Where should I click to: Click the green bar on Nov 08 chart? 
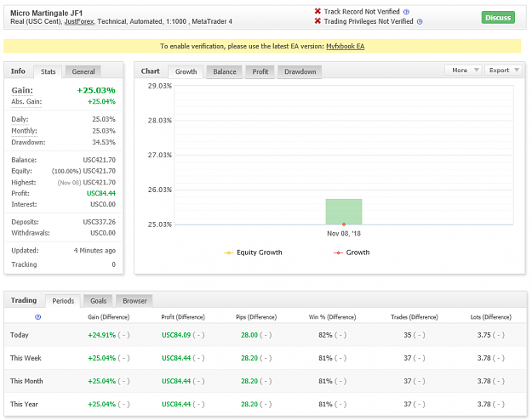click(x=344, y=210)
